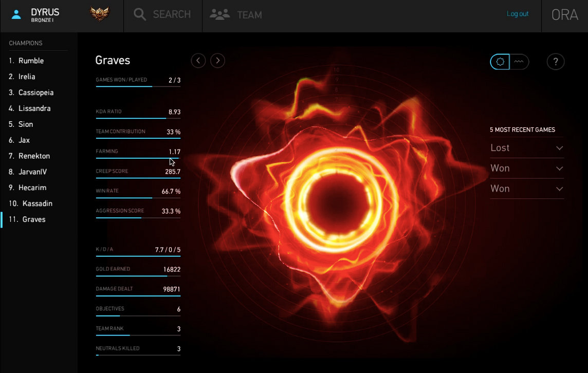Image resolution: width=588 pixels, height=373 pixels.
Task: Click the user profile avatar icon
Action: pos(16,14)
